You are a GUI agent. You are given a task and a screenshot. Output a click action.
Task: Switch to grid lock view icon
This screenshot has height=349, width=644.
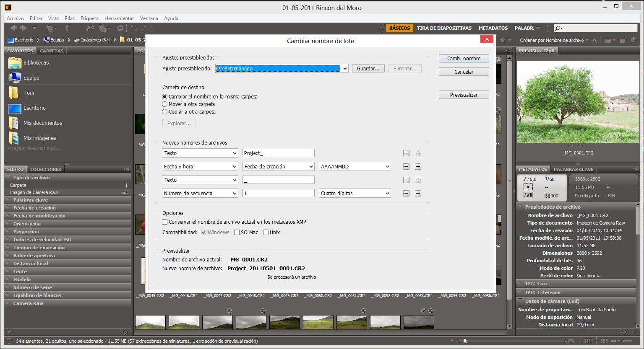tap(588, 341)
